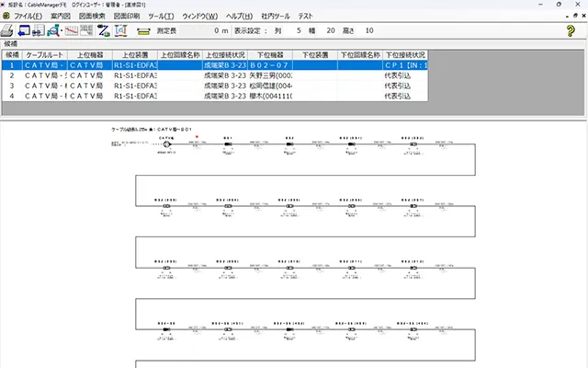
Task: Click the printer icon in the toolbar
Action: [6, 30]
